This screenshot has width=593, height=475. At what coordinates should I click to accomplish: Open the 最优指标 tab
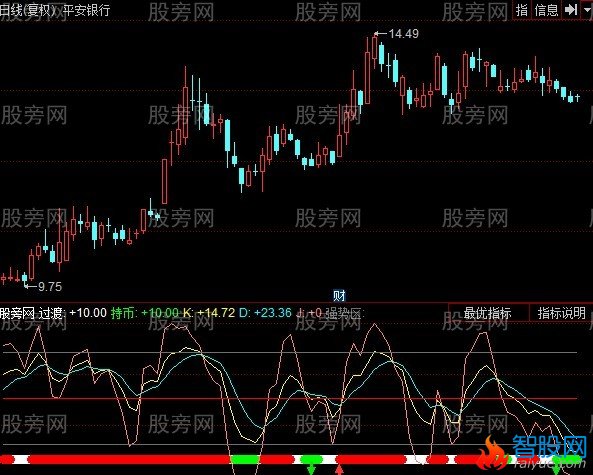[x=487, y=313]
